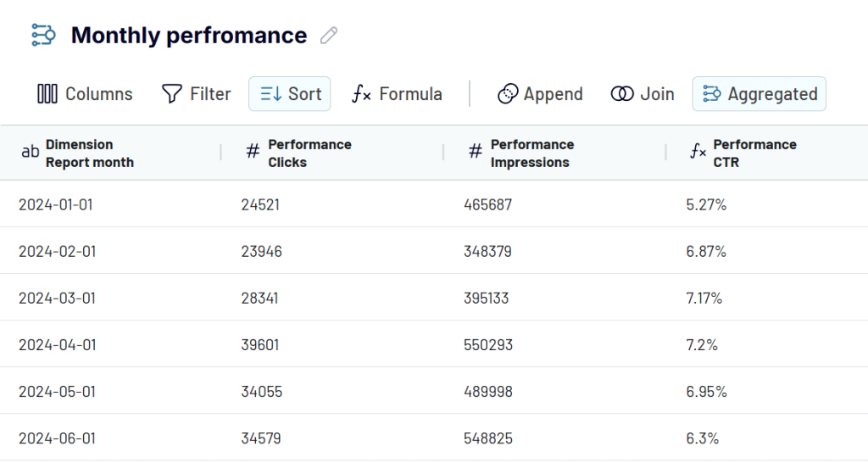
Task: Click the clicks value 34579
Action: [x=261, y=438]
